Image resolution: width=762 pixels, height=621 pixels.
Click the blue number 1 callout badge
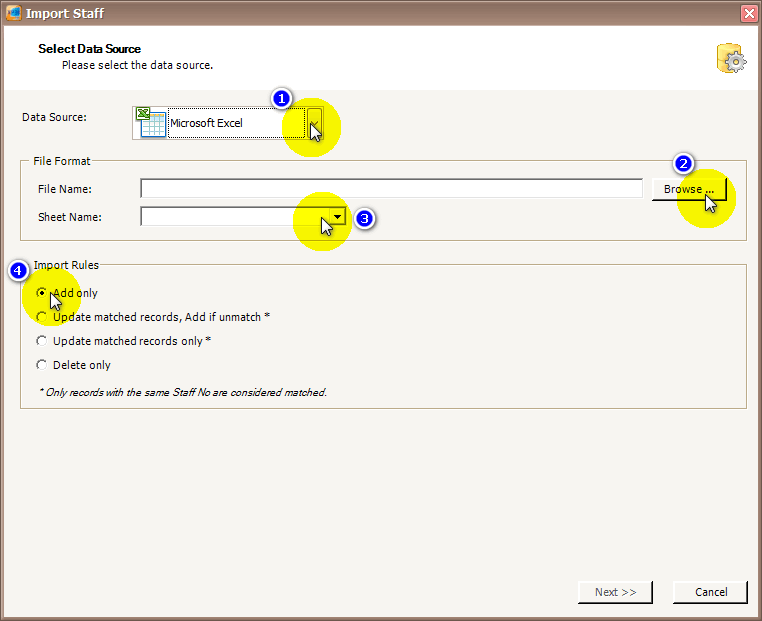point(282,98)
